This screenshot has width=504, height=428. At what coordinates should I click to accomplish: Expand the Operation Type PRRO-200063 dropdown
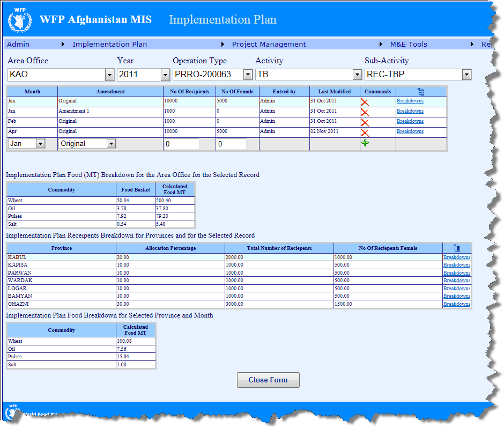point(247,75)
